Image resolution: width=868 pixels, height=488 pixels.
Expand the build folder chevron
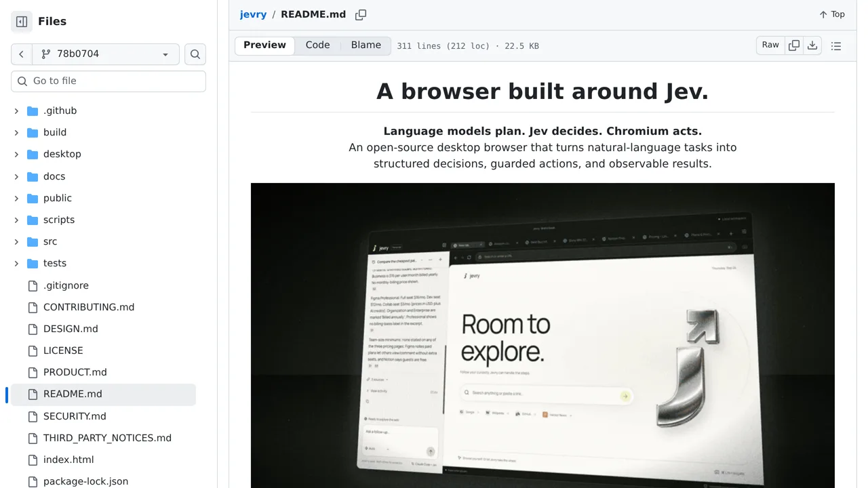(16, 133)
